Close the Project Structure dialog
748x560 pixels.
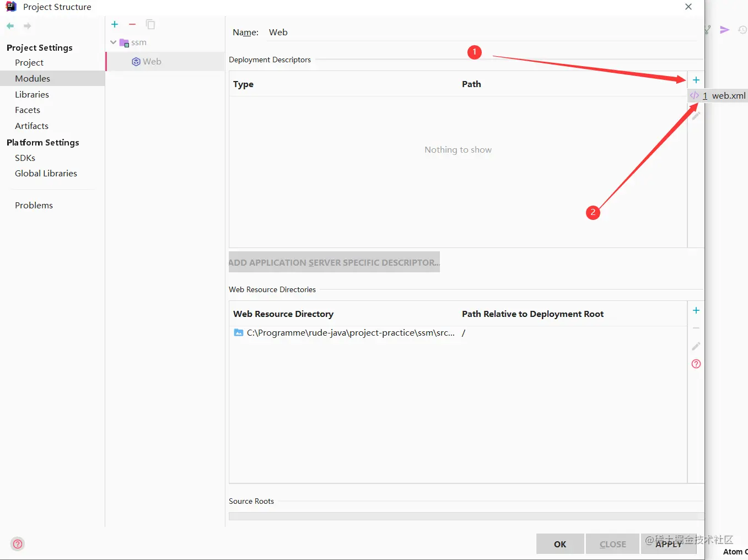(688, 7)
